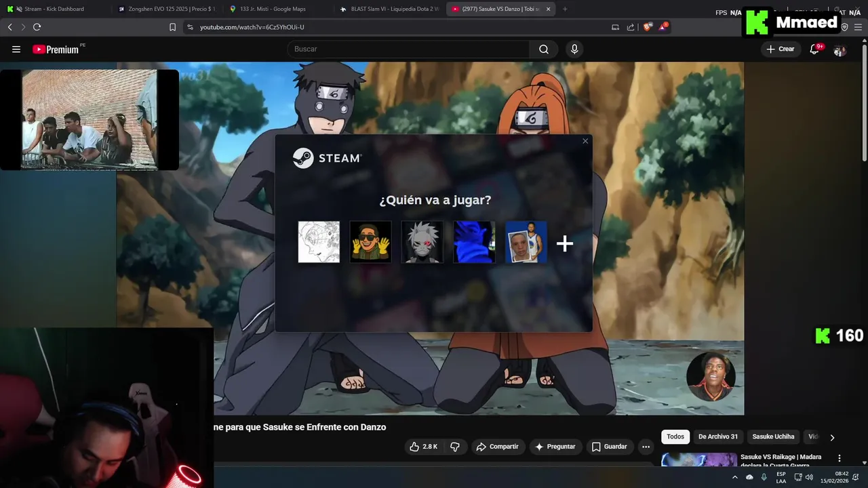
Task: Open YouTube notifications bell
Action: tap(814, 49)
